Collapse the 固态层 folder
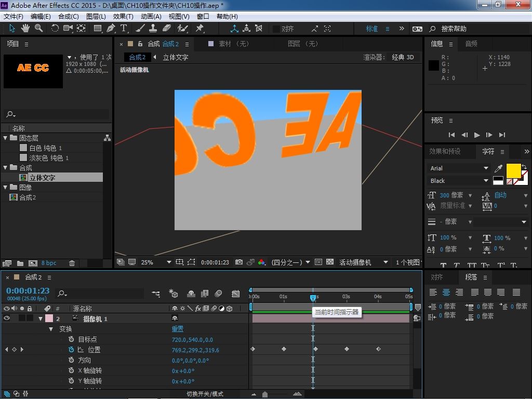Viewport: 532px width, 399px height. pyautogui.click(x=5, y=138)
